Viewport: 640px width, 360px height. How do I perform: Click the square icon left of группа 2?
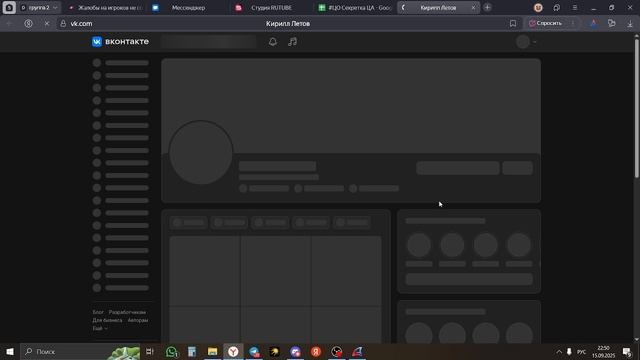pyautogui.click(x=9, y=7)
